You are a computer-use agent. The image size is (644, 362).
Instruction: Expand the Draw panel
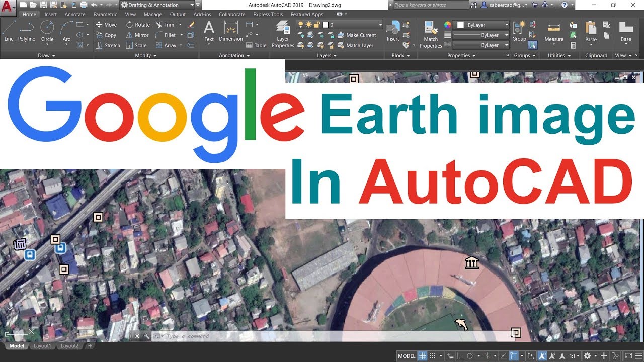click(47, 56)
